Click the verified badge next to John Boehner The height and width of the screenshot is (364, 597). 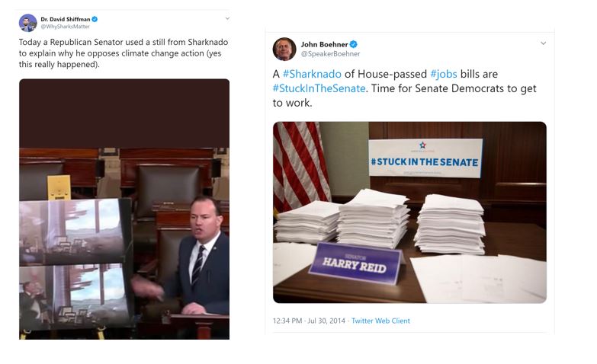354,44
